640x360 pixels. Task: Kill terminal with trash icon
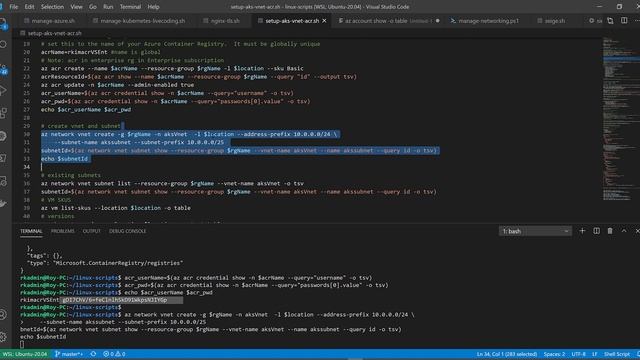[610, 231]
